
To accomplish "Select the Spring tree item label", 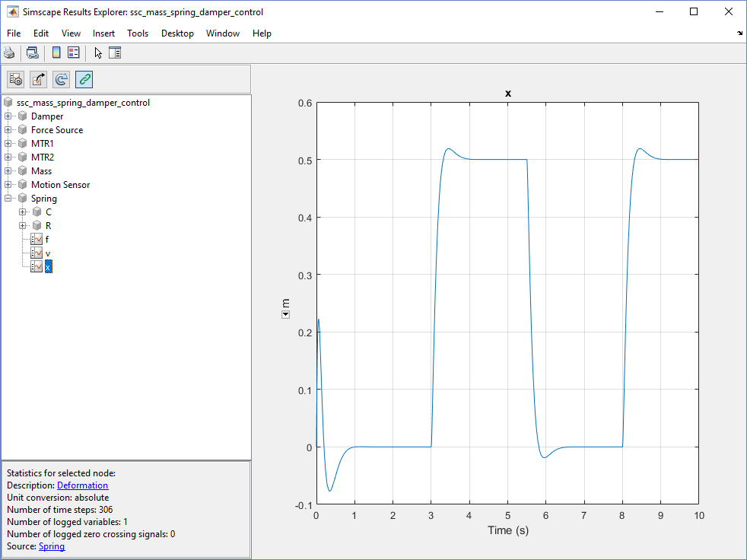I will click(x=44, y=199).
